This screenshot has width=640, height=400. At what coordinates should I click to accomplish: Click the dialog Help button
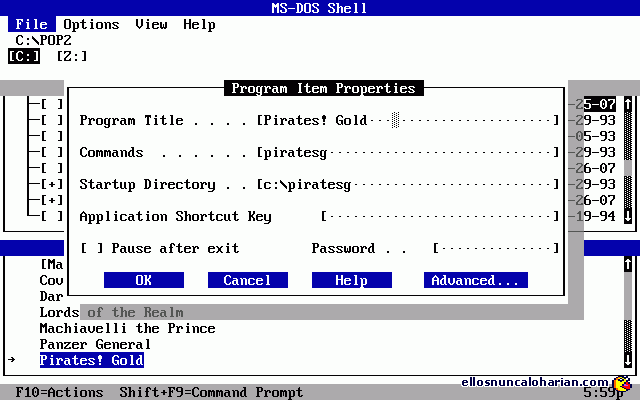point(352,280)
